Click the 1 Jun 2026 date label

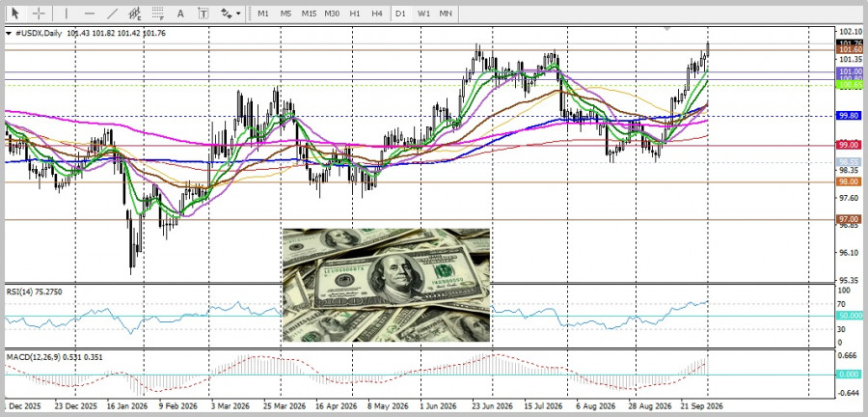pos(438,406)
